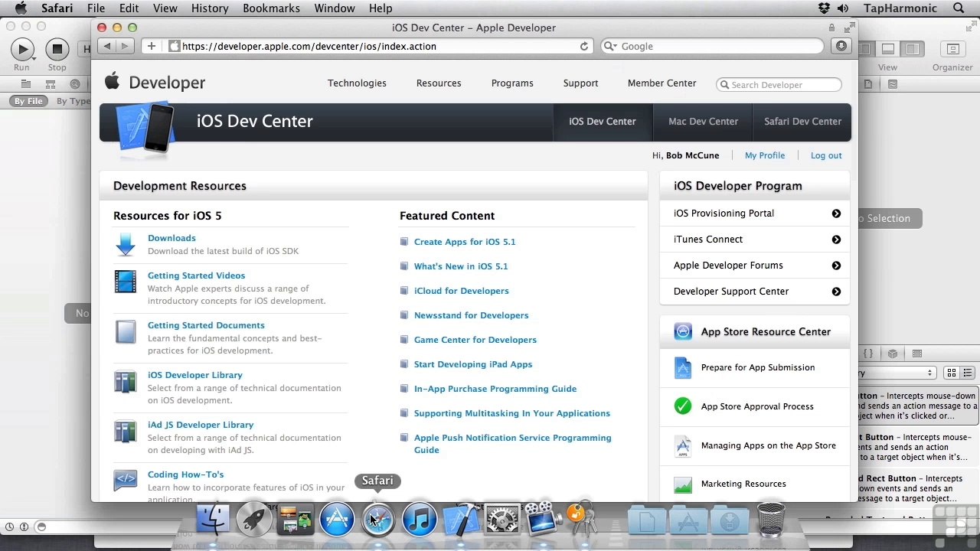Log out of the developer account
Viewport: 980px width, 551px height.
[x=826, y=155]
